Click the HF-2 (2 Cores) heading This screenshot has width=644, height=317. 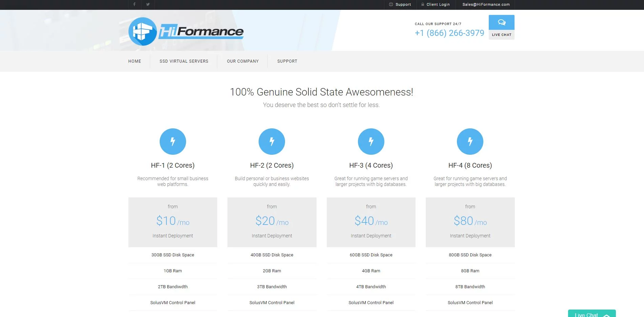click(x=272, y=165)
